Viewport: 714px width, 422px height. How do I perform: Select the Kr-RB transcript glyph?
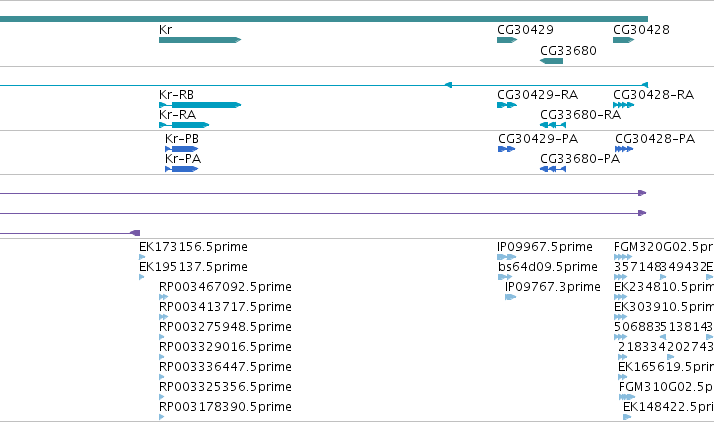tap(200, 105)
